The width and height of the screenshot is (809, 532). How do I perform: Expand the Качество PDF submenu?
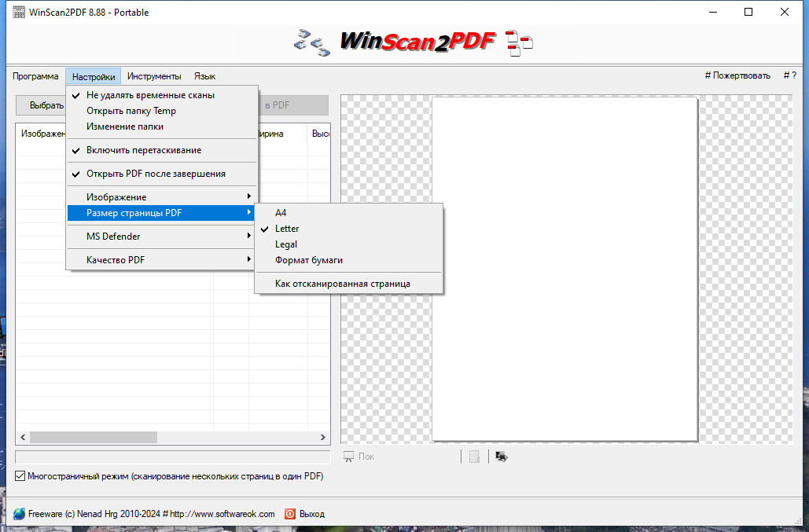(x=162, y=260)
